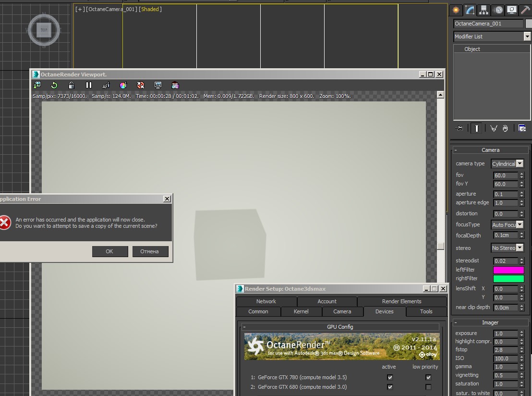Click Make Unique icon under modifier stack
The width and height of the screenshot is (532, 396).
tap(494, 128)
